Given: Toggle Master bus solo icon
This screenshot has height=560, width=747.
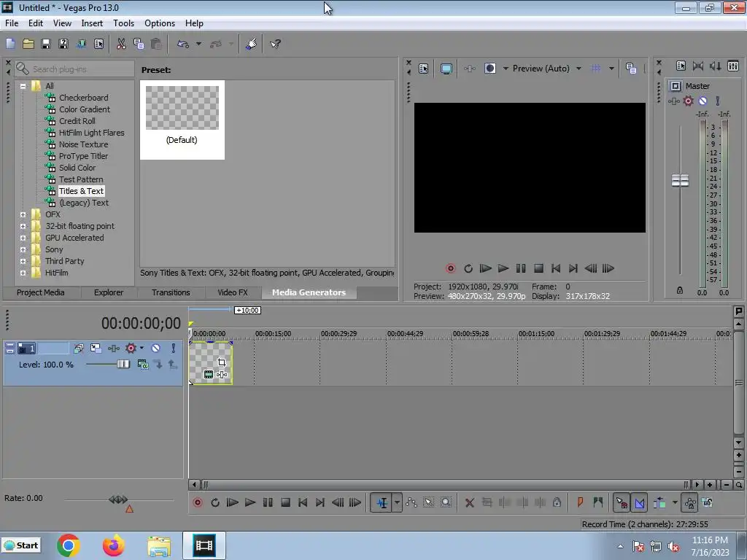Looking at the screenshot, I should tap(718, 101).
